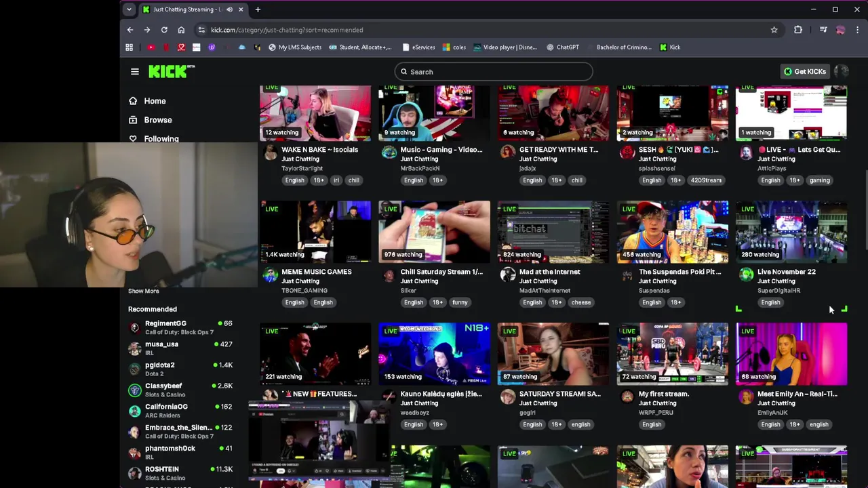
Task: Toggle the Kick sidebar hamburger menu
Action: pos(134,71)
